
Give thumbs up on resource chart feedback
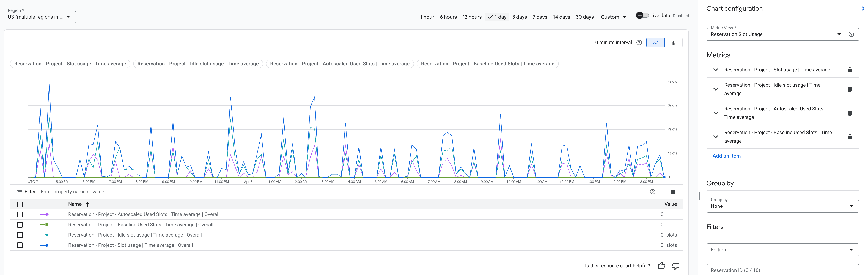(661, 266)
